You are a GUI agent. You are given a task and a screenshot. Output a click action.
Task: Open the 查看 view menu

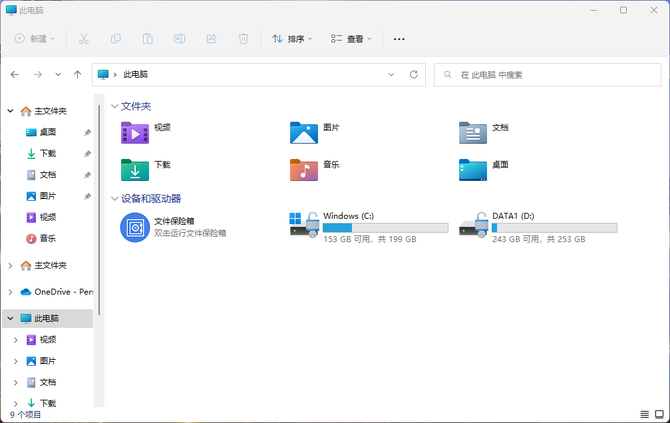coord(351,39)
